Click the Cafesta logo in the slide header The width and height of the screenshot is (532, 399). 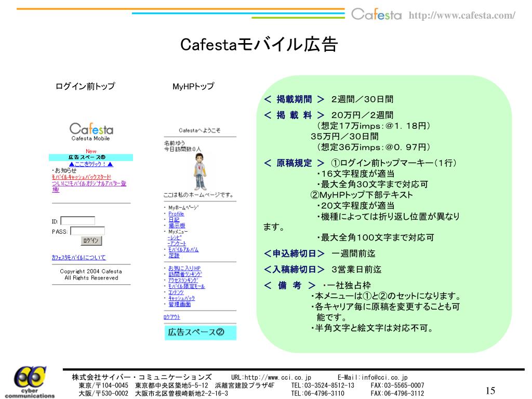(376, 14)
